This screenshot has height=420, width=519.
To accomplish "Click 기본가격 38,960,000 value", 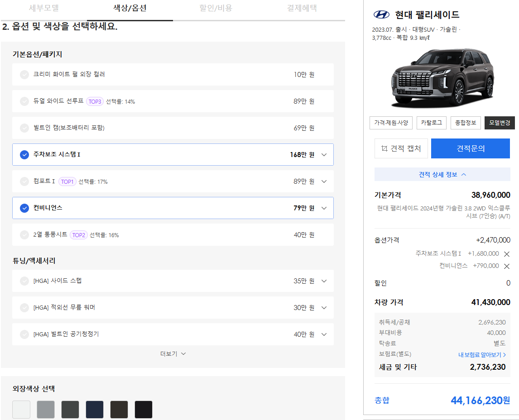I will point(490,195).
